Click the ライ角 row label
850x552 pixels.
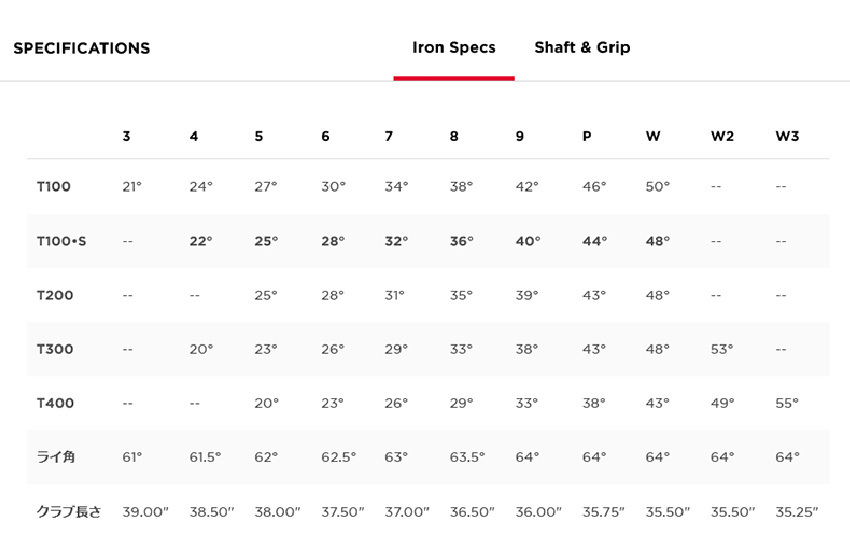[55, 457]
